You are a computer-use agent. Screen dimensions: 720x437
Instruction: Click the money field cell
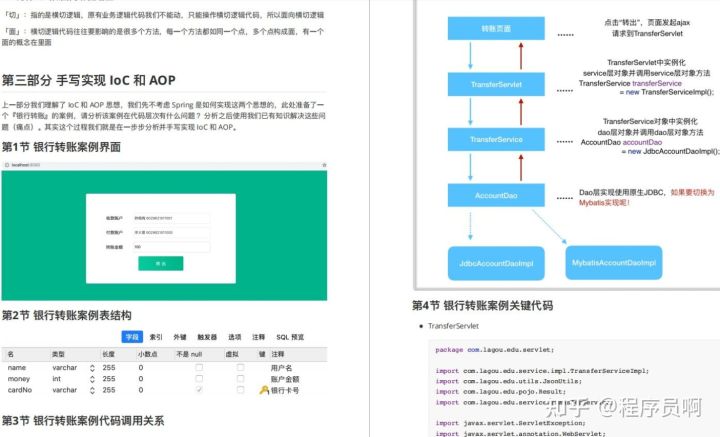click(x=19, y=379)
